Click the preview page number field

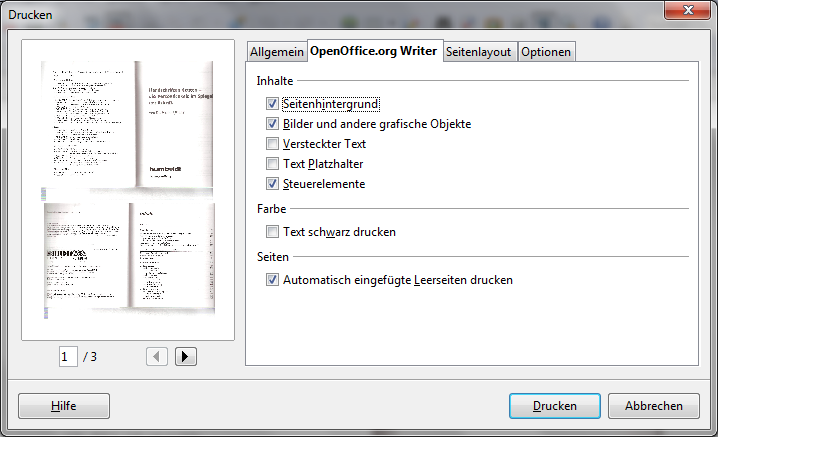(68, 356)
